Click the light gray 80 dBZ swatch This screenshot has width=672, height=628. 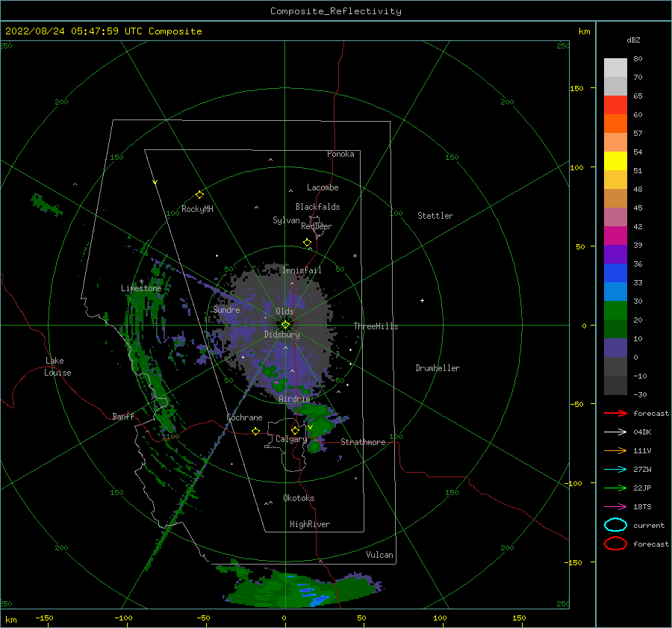(x=615, y=68)
